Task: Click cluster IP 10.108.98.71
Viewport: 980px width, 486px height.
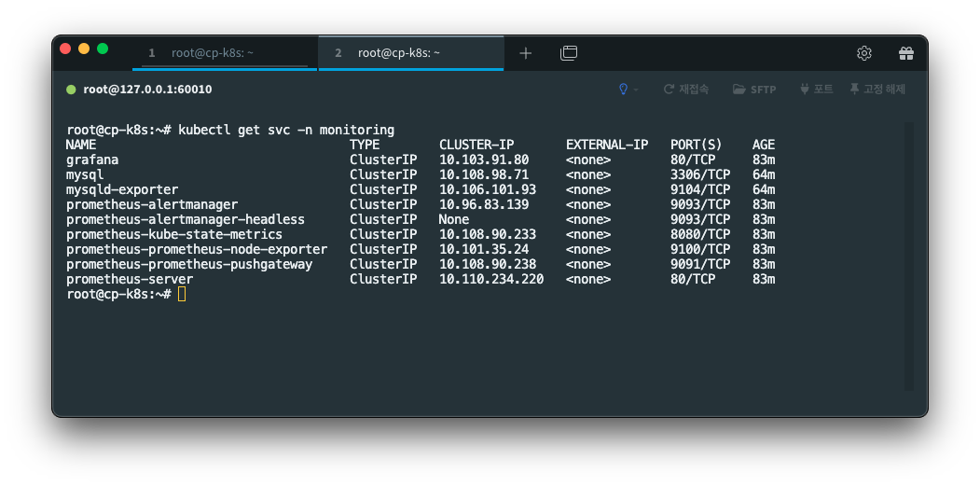Action: click(484, 175)
